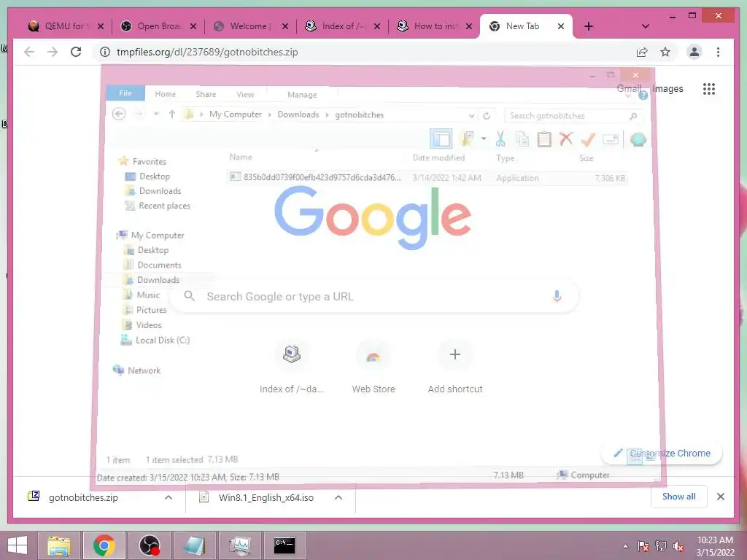Screen dimensions: 747x560
Task: Select Recent places in Explorer Favorites
Action: click(164, 206)
